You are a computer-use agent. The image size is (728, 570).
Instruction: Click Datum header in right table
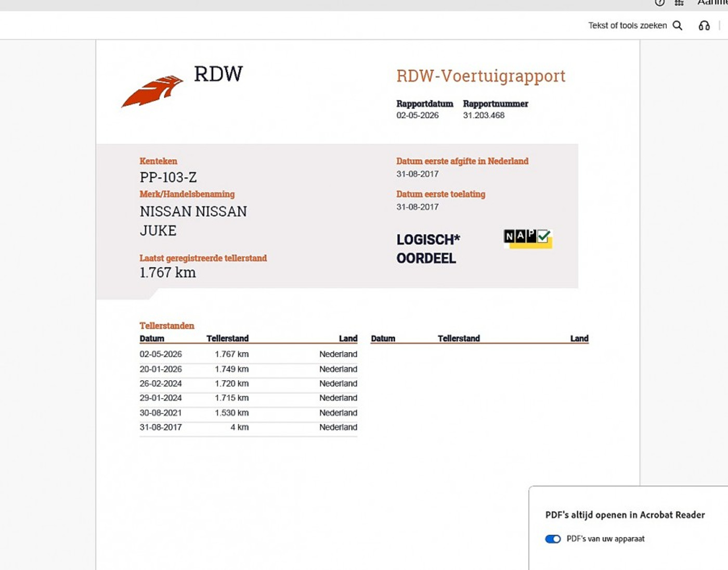click(x=383, y=339)
